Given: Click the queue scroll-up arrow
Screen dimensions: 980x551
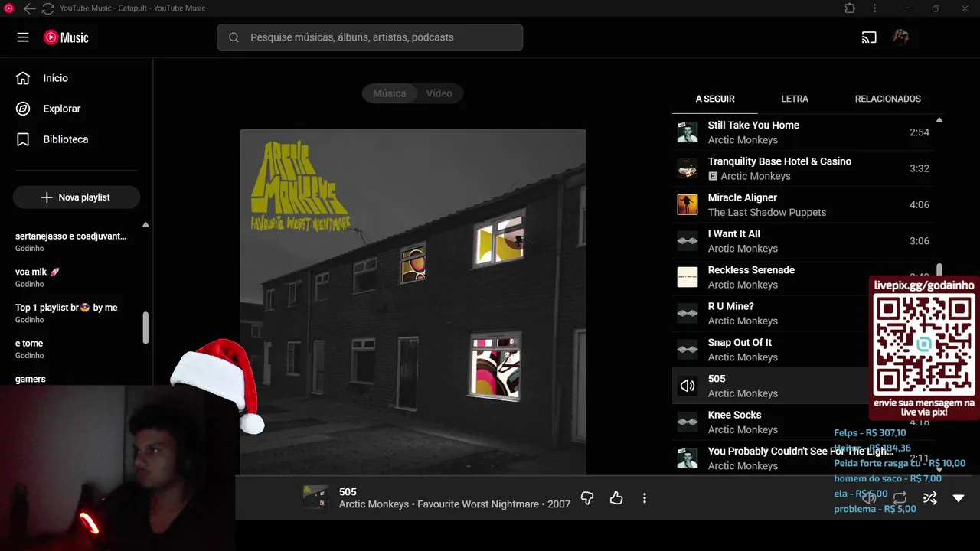Looking at the screenshot, I should pos(939,120).
